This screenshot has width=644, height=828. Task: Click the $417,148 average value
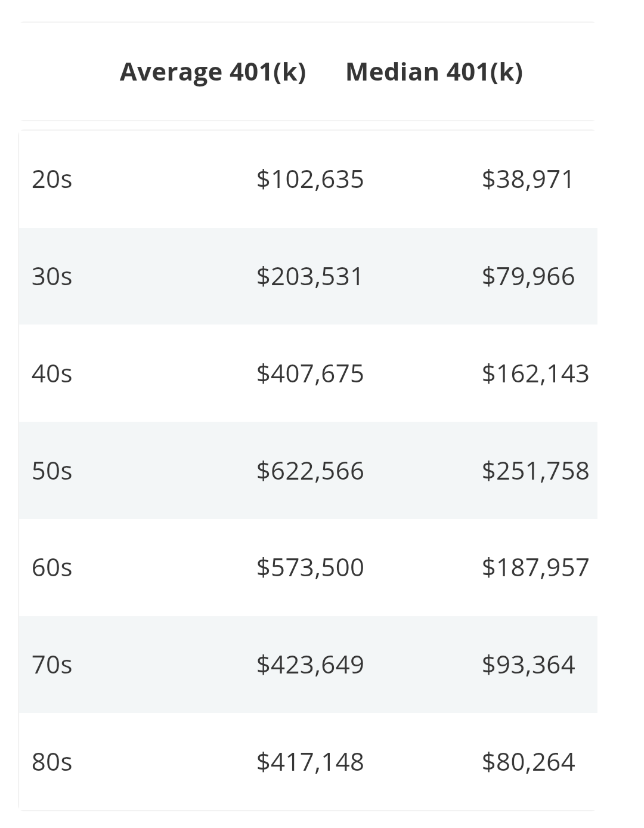coord(310,762)
